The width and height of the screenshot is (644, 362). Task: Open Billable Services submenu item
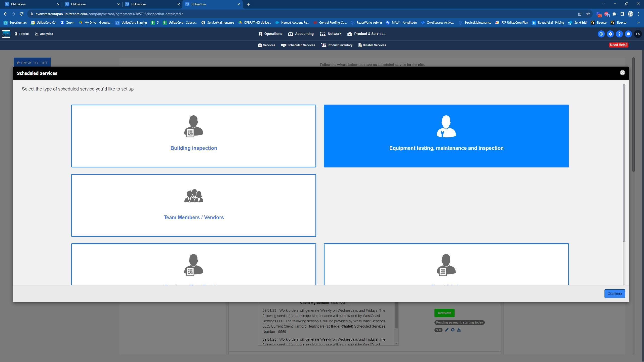372,45
